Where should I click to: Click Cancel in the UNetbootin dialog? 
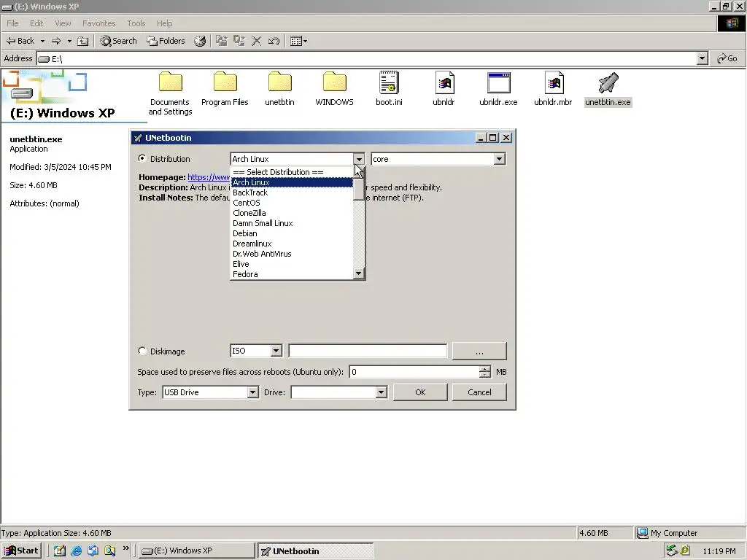tap(479, 392)
